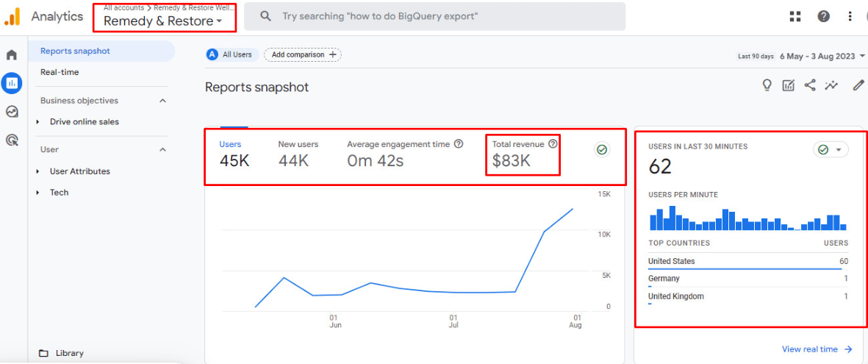The height and width of the screenshot is (364, 868).
Task: Open the Remedy & Restore property selector
Action: pos(163,21)
